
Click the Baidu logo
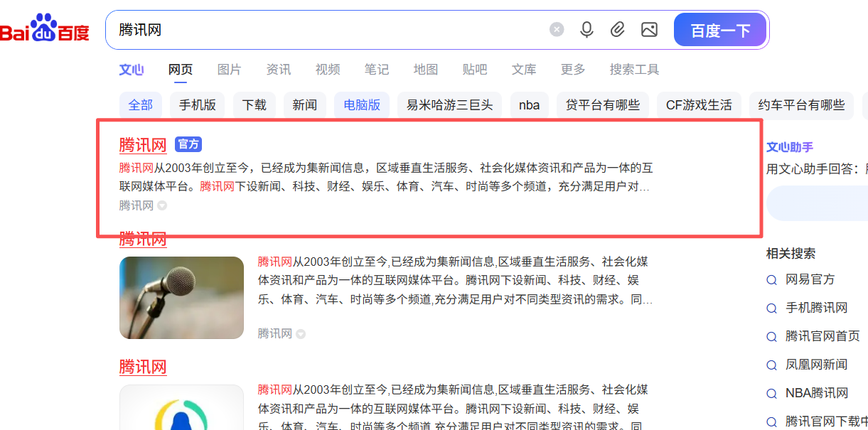click(x=45, y=30)
